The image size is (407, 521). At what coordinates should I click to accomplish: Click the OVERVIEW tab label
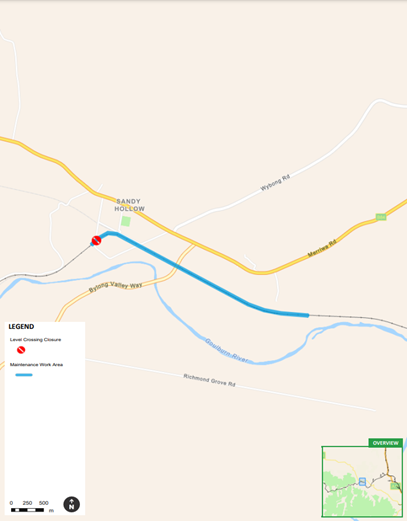[x=386, y=443]
